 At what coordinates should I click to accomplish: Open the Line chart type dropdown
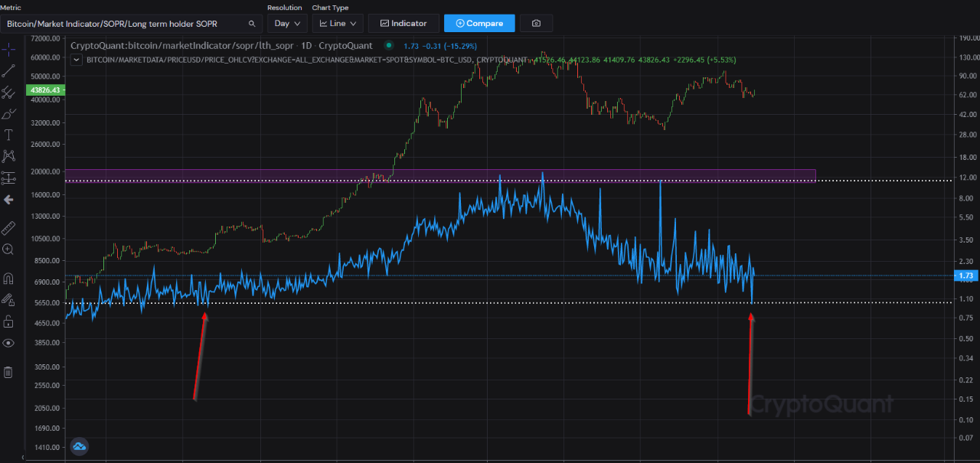pos(337,23)
